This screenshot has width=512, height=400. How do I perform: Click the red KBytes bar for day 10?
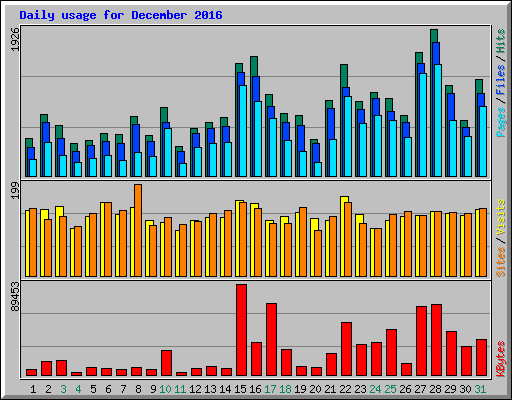coord(167,363)
